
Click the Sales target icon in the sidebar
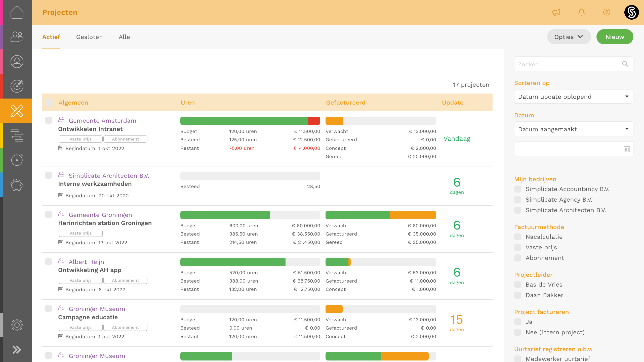point(17,86)
